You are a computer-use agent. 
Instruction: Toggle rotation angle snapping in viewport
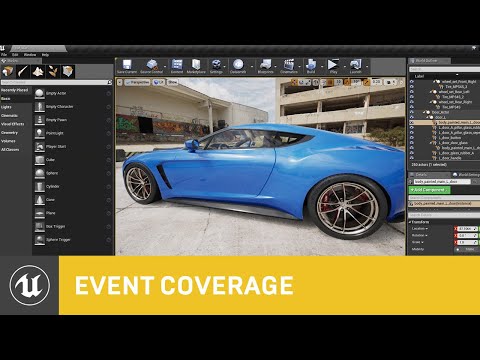click(x=347, y=82)
